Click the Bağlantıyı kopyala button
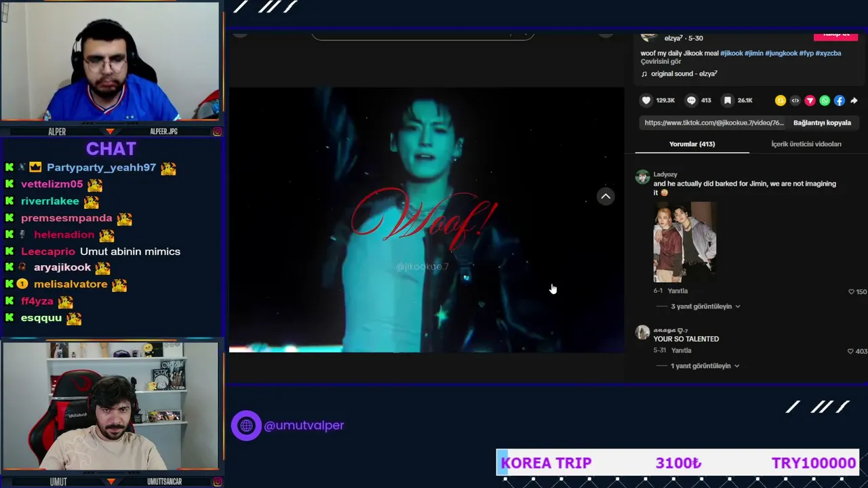 coord(822,123)
